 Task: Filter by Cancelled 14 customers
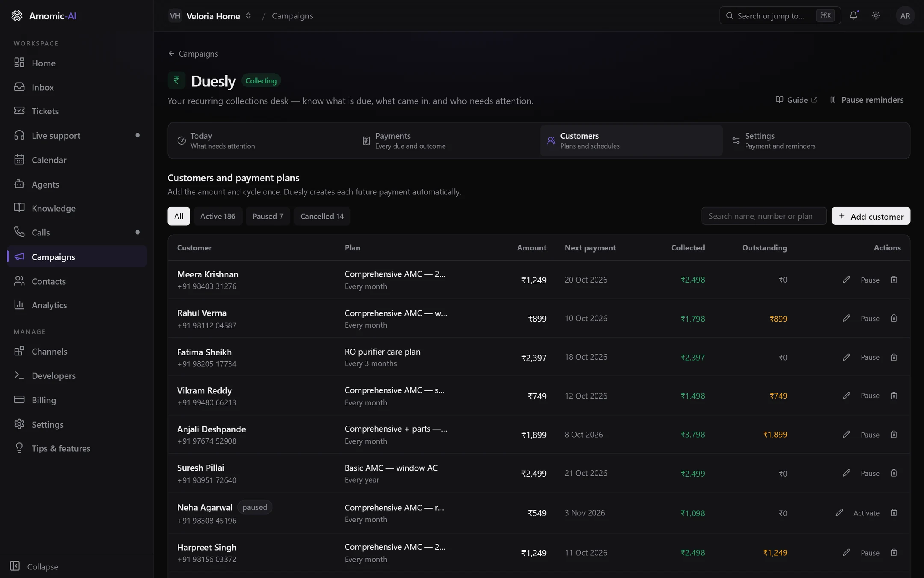[322, 216]
